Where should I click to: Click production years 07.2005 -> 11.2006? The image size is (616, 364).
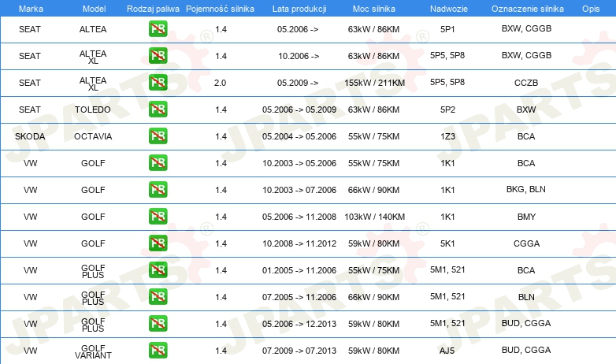[x=299, y=297]
